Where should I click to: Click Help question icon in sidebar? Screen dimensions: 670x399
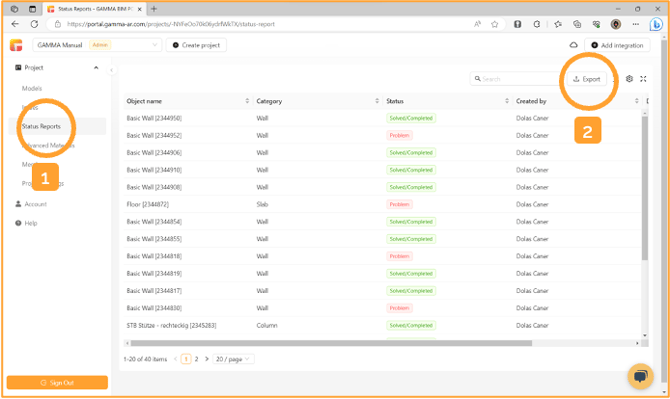point(18,223)
